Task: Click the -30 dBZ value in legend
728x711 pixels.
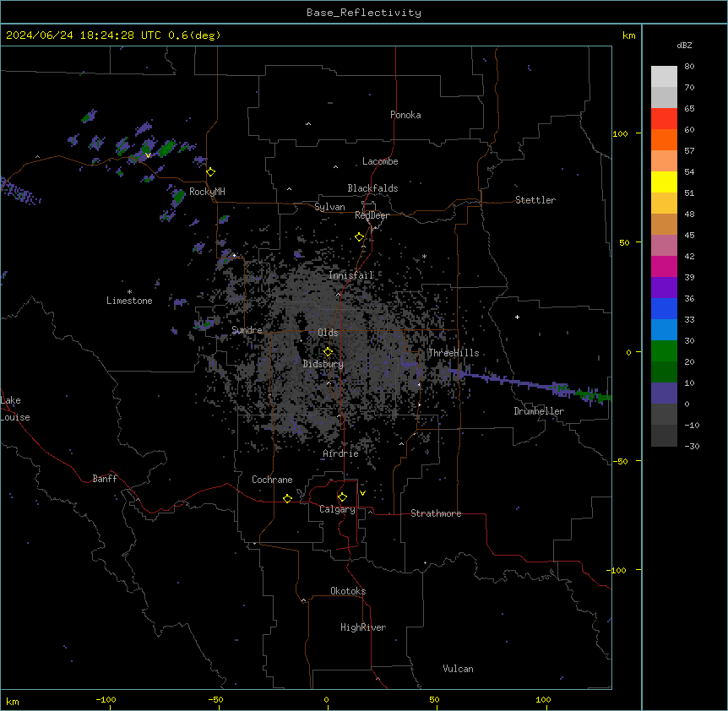Action: click(692, 446)
